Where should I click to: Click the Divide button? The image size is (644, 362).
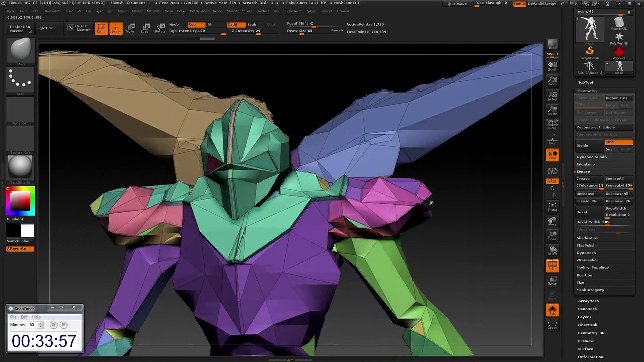tap(590, 146)
